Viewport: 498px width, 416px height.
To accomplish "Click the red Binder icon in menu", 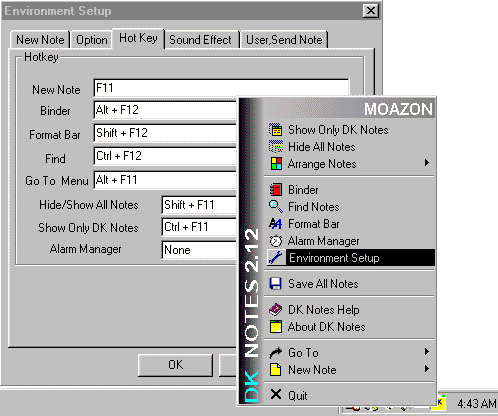I will coord(276,190).
